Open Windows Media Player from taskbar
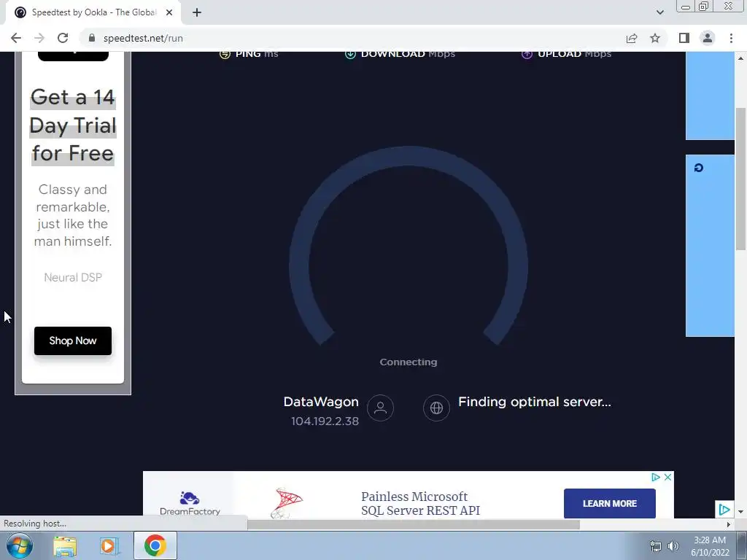The image size is (747, 560). click(109, 546)
